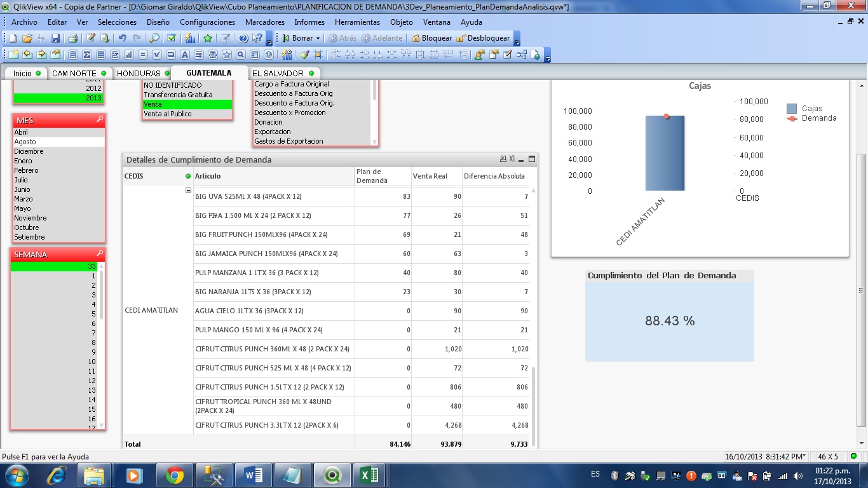This screenshot has height=488, width=868.
Task: Select Agosto in MES list
Action: point(59,142)
